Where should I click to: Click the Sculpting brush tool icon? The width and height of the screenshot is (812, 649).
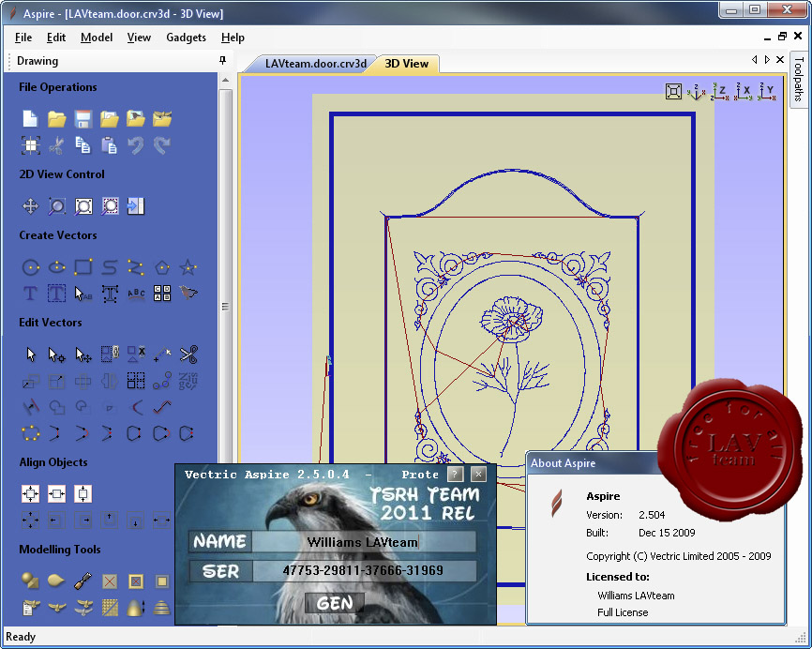(x=83, y=581)
